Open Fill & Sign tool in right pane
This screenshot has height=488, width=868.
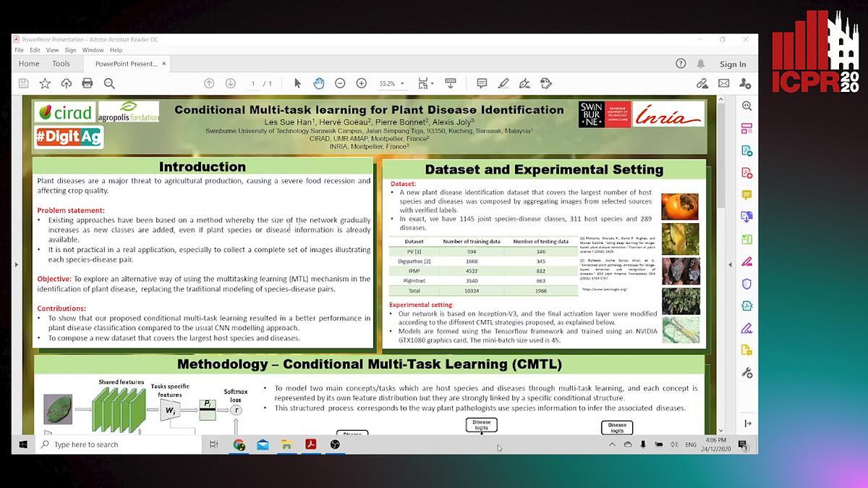(x=746, y=261)
